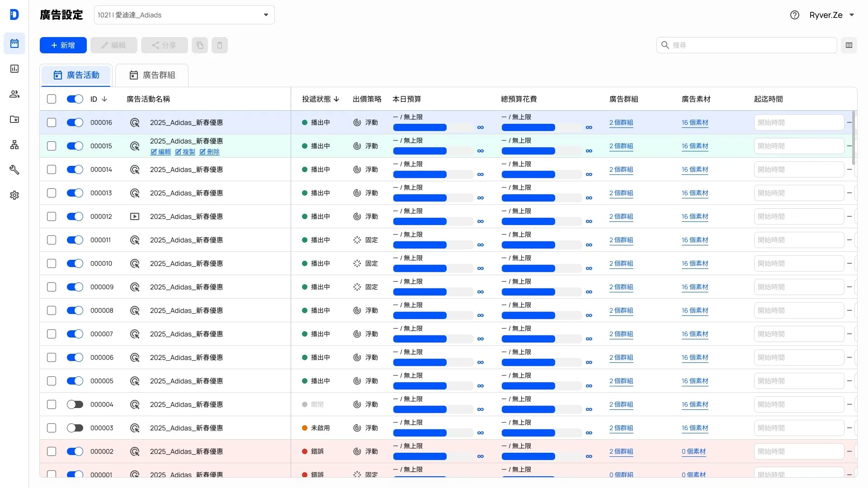Click the column layout icon beside search
Viewport: 868px width, 488px height.
coord(849,45)
